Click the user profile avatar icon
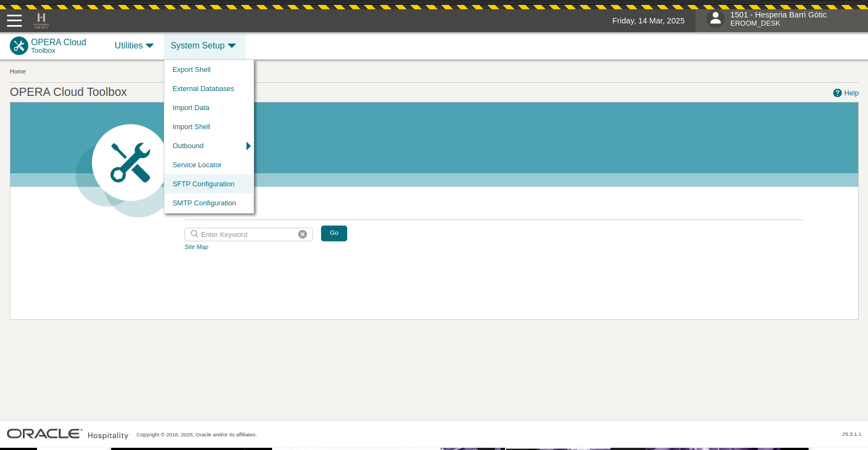Viewport: 868px width, 450px height. (715, 19)
